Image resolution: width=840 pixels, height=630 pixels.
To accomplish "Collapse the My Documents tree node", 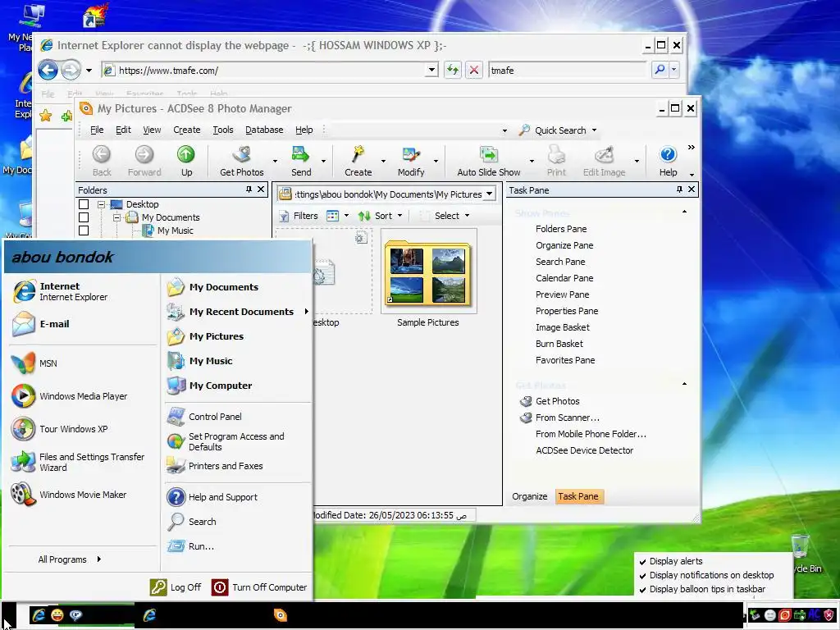I will [116, 217].
